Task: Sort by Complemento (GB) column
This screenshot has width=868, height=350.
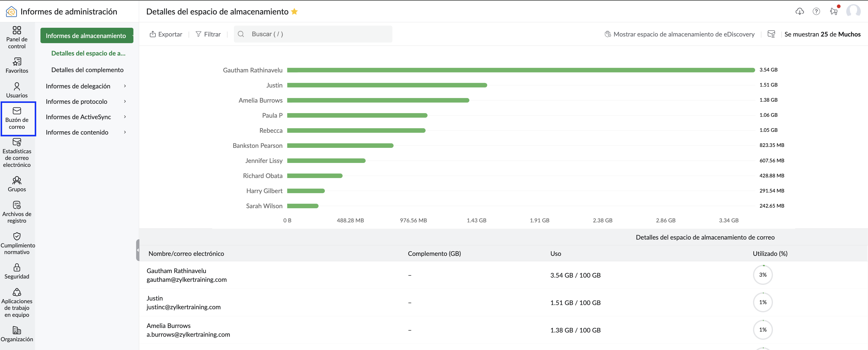Action: tap(434, 253)
